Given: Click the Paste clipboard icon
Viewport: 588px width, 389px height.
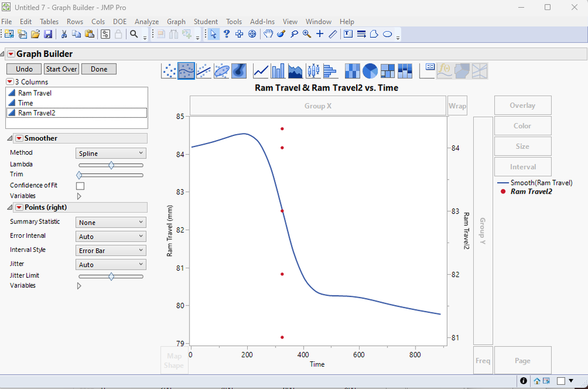Looking at the screenshot, I should [89, 35].
